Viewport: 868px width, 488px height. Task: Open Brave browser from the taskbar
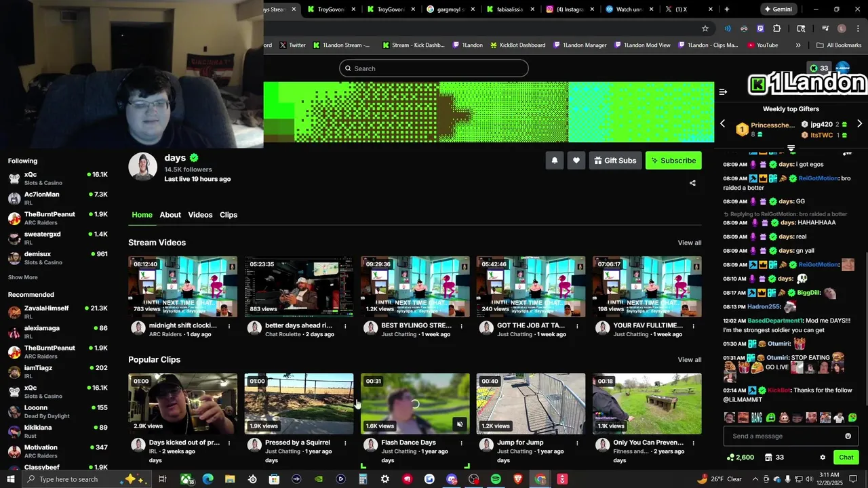(x=518, y=479)
